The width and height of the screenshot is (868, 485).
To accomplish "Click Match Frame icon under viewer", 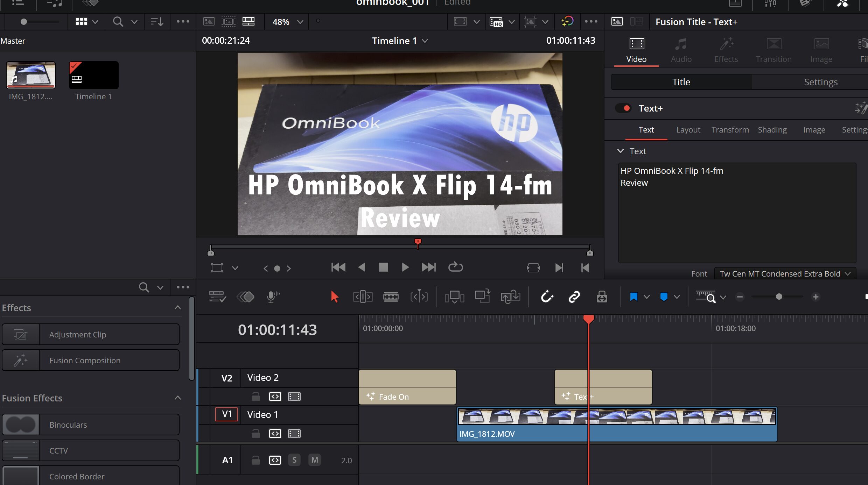I will coord(533,268).
